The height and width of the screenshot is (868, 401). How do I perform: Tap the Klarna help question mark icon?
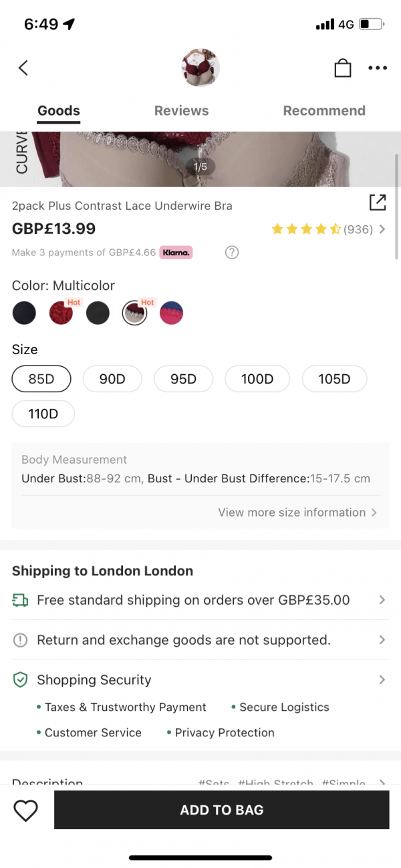[232, 253]
